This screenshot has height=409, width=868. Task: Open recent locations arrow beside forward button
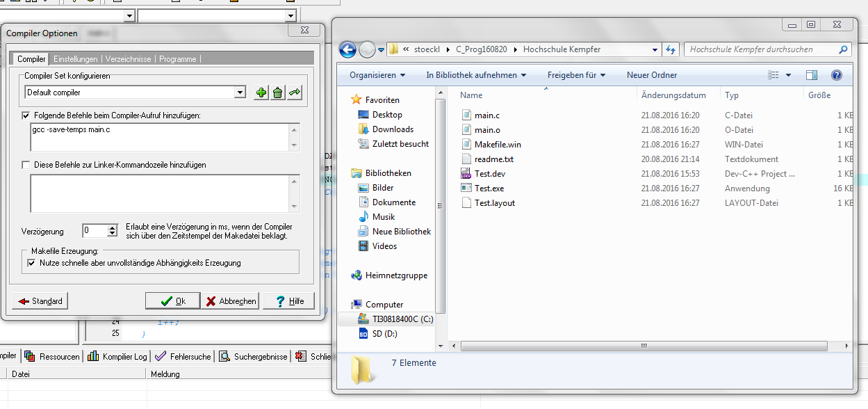(381, 49)
